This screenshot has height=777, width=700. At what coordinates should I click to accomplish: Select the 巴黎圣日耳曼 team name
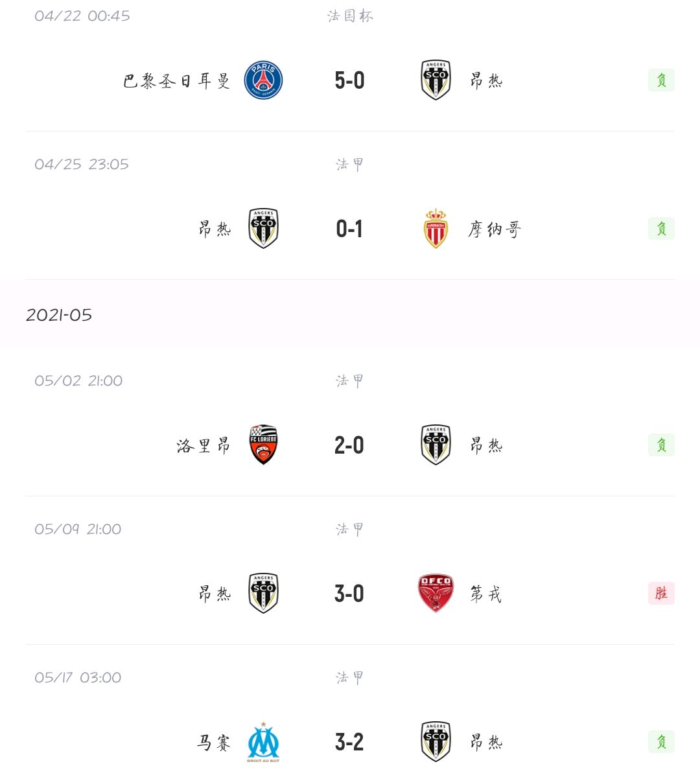click(x=177, y=81)
